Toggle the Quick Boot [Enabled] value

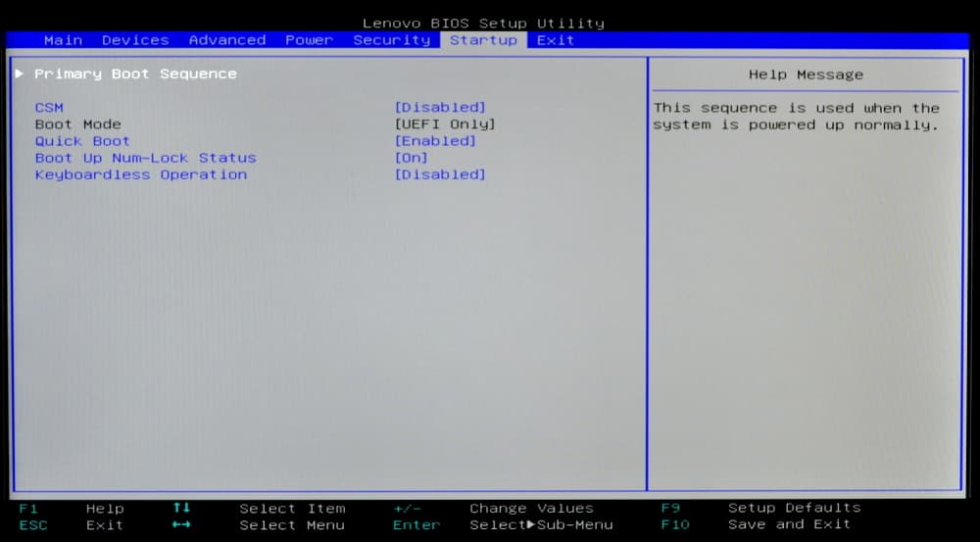click(435, 141)
